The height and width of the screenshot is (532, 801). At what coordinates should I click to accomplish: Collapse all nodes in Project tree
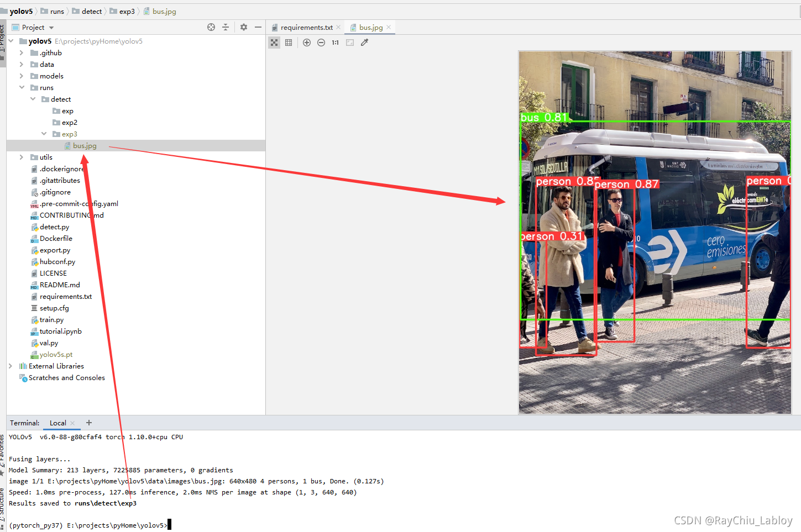pos(226,27)
